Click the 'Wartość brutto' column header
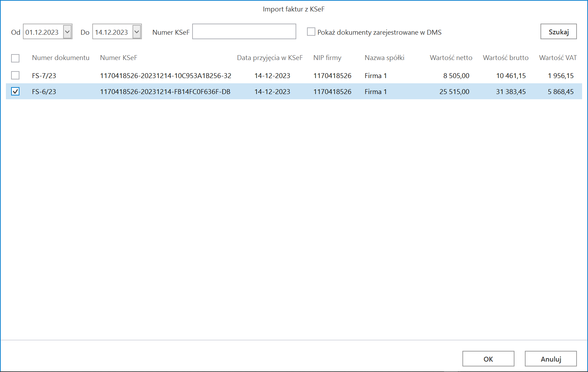588x372 pixels. [x=505, y=58]
